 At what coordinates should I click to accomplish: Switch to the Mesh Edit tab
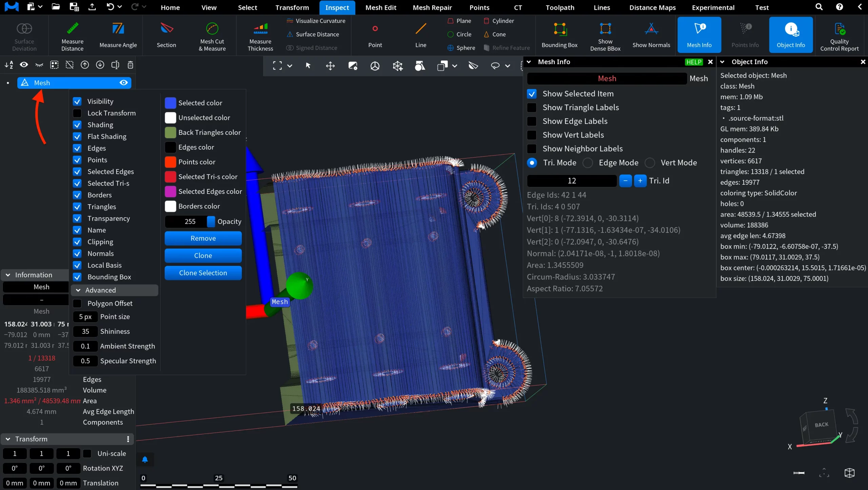(381, 7)
